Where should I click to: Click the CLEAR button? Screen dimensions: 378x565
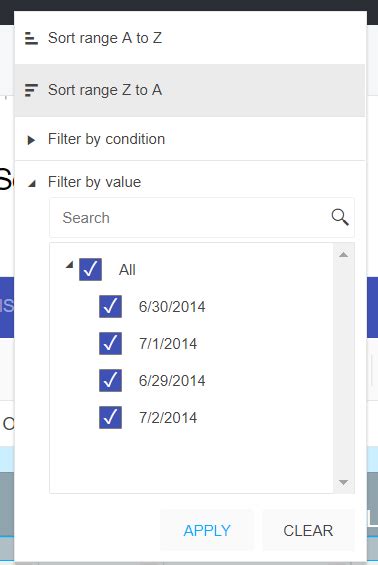point(308,530)
